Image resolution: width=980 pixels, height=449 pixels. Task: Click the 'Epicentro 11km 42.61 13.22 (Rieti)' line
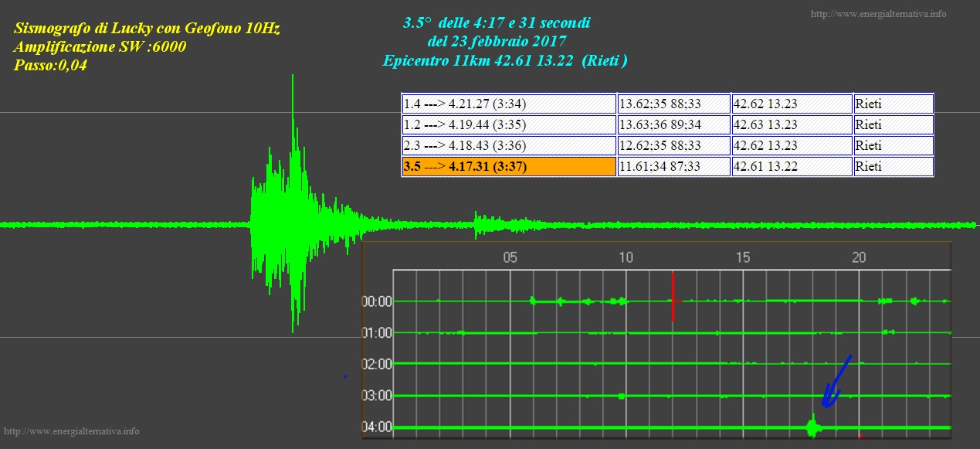(505, 60)
